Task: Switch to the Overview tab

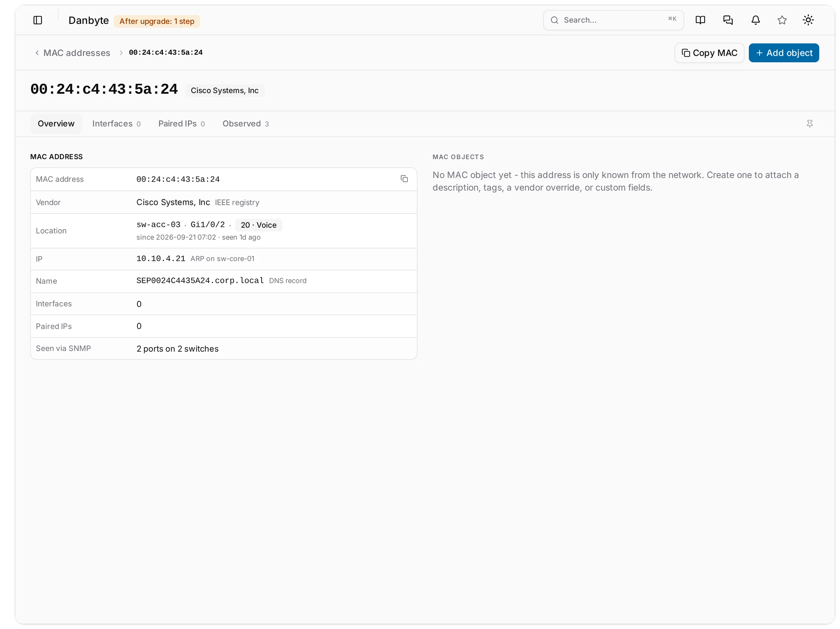Action: pyautogui.click(x=56, y=124)
